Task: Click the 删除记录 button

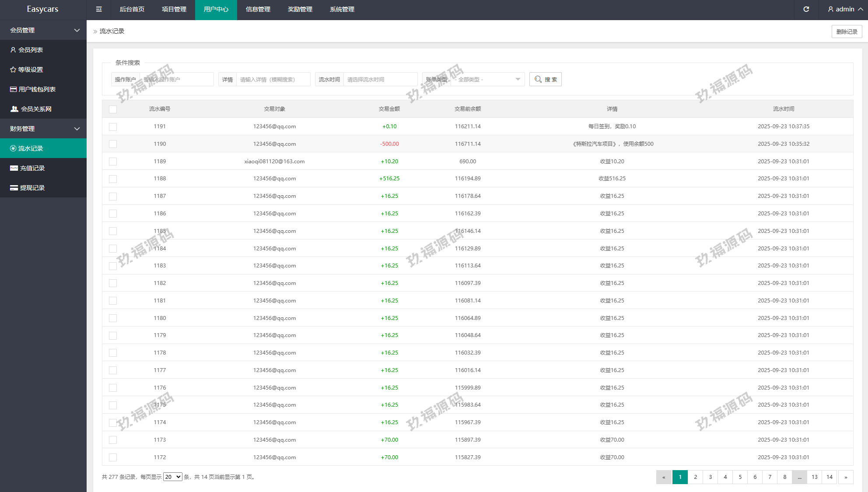Action: pos(847,32)
